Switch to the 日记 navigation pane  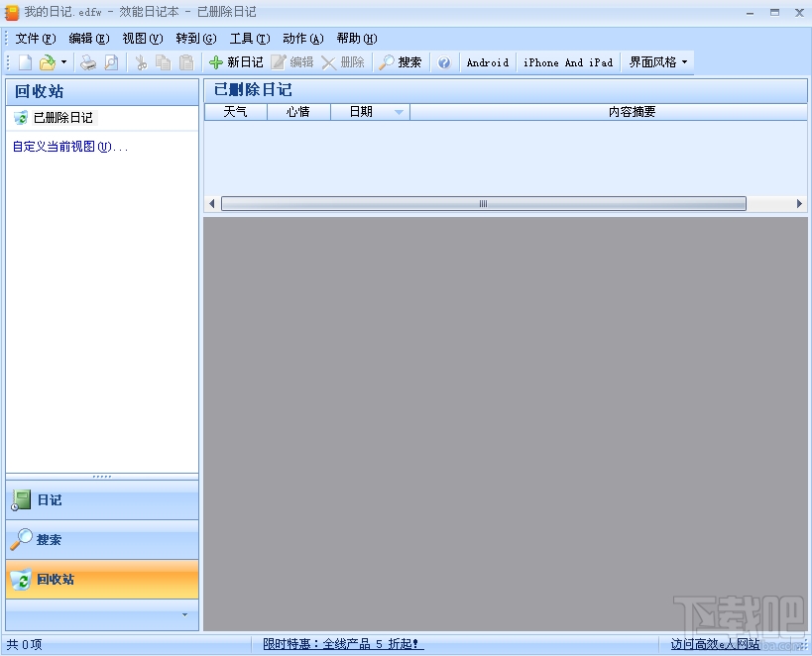pyautogui.click(x=102, y=500)
